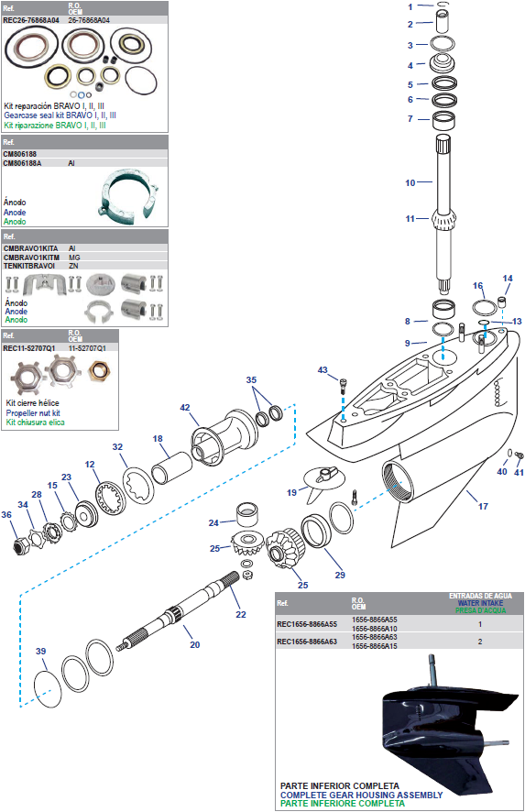Select part number 29 bearing cup label
The width and height of the screenshot is (525, 812).
(x=340, y=575)
